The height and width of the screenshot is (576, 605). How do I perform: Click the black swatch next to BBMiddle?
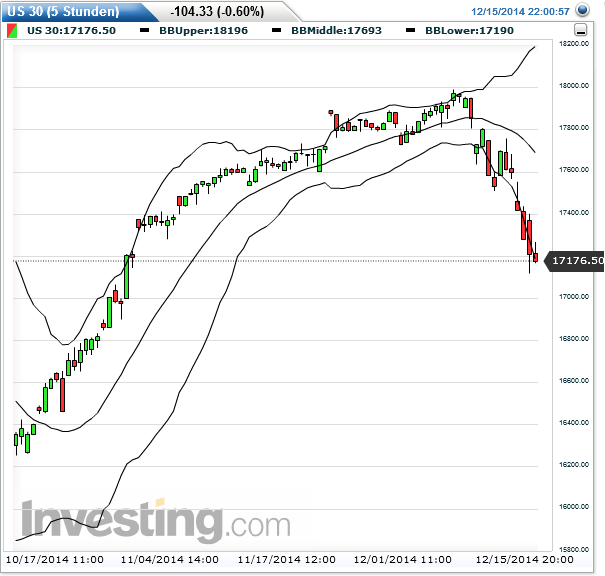276,30
